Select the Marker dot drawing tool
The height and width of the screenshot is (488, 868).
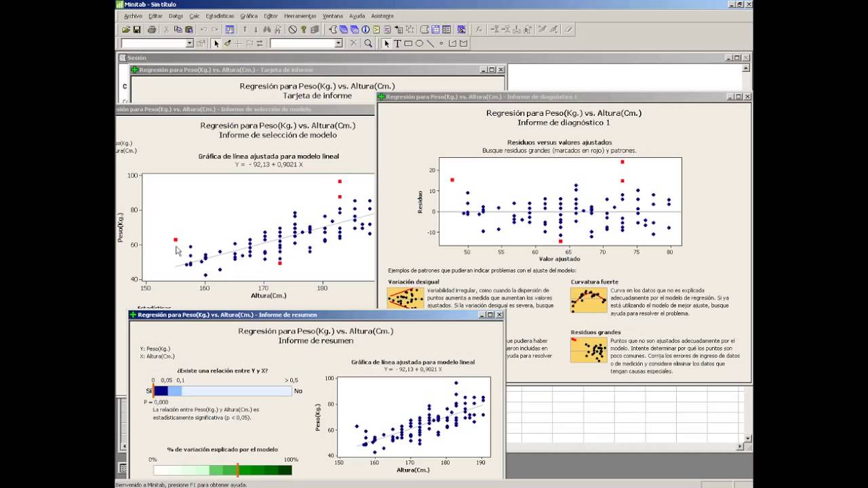coord(441,43)
